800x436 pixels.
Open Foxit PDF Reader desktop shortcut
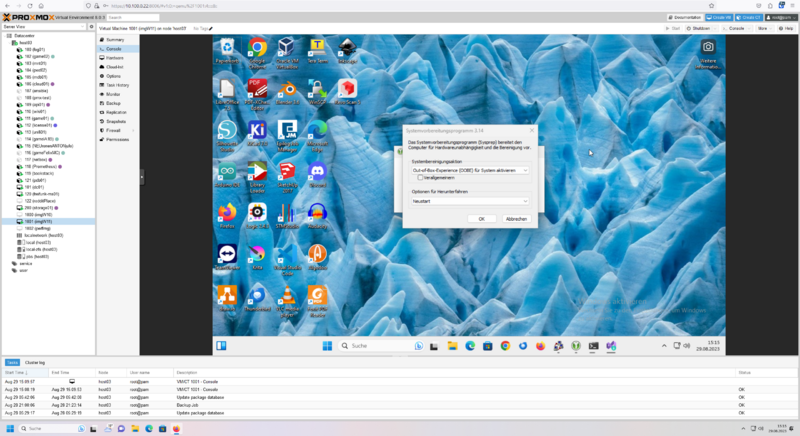317,301
